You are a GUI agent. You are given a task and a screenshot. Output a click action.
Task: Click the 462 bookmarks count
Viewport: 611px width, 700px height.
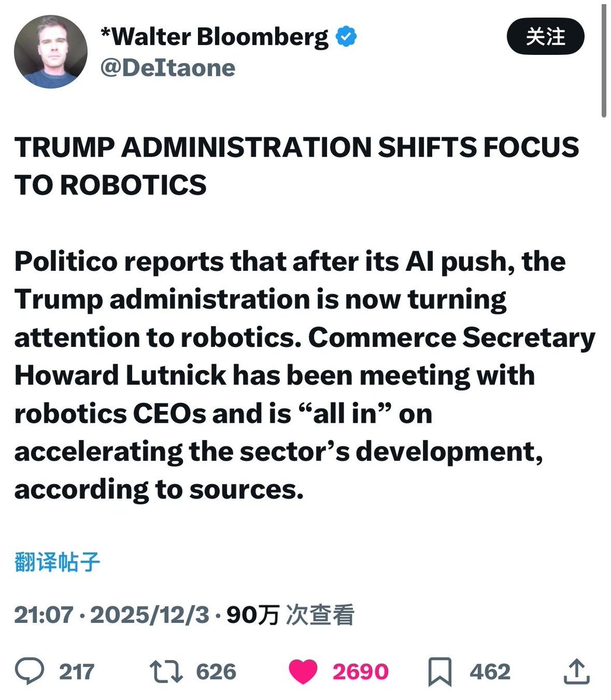(x=490, y=671)
